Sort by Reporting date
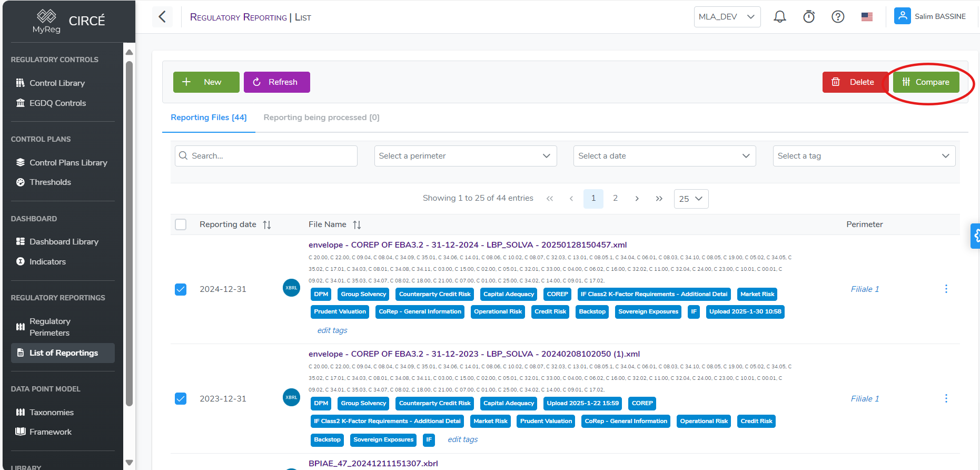Screen dimensions: 980x470 (x=267, y=225)
